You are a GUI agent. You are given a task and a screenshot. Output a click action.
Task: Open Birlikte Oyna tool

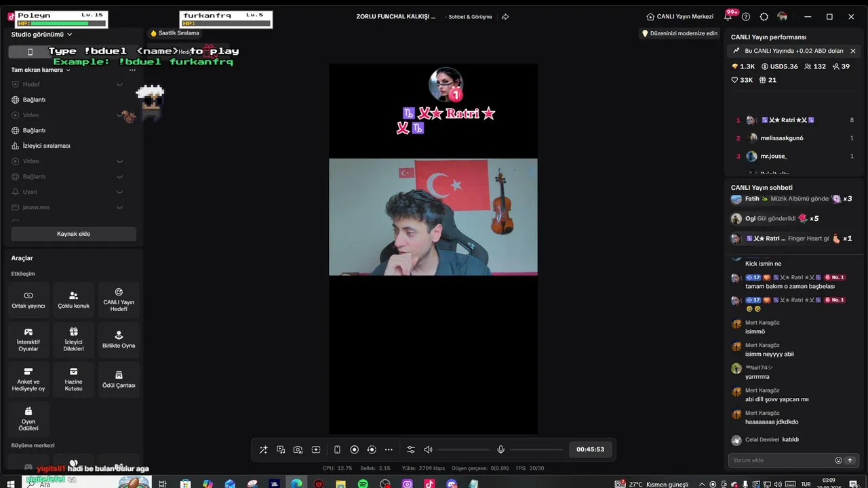point(119,340)
